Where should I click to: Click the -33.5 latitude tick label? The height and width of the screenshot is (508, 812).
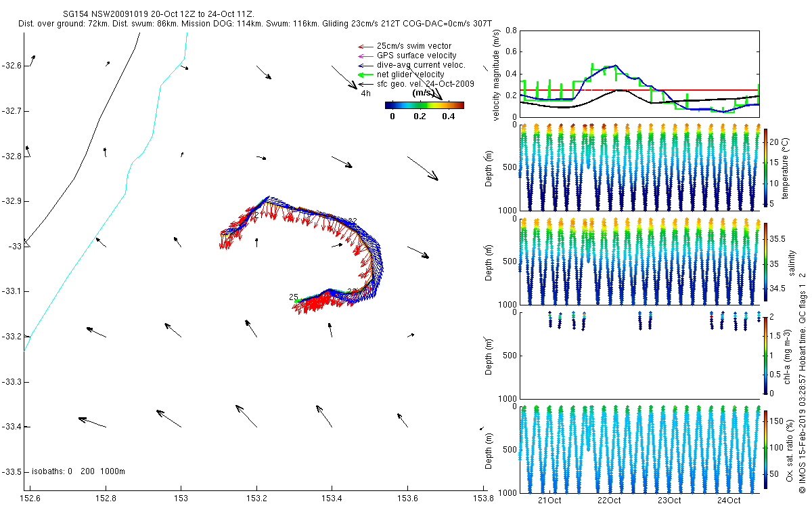[12, 472]
